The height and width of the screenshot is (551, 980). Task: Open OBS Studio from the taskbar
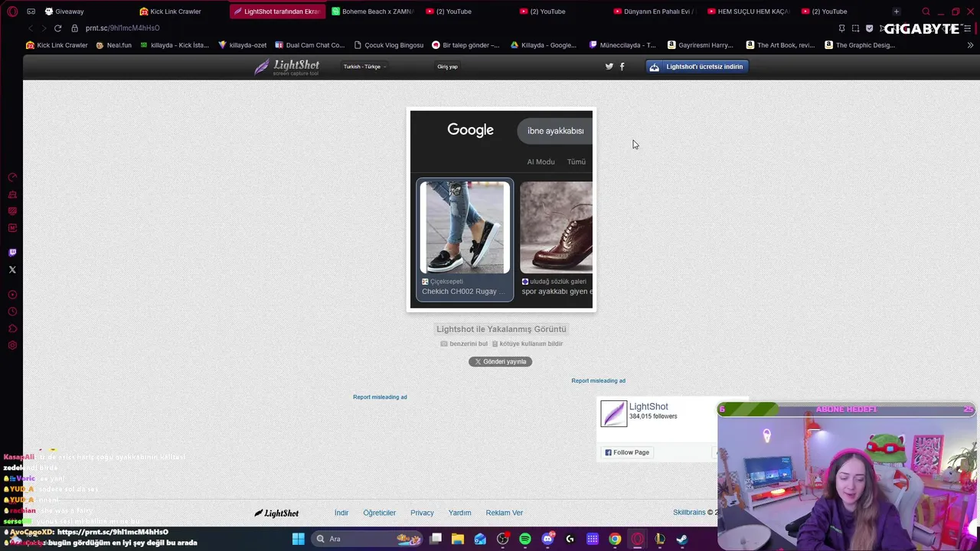pyautogui.click(x=503, y=539)
